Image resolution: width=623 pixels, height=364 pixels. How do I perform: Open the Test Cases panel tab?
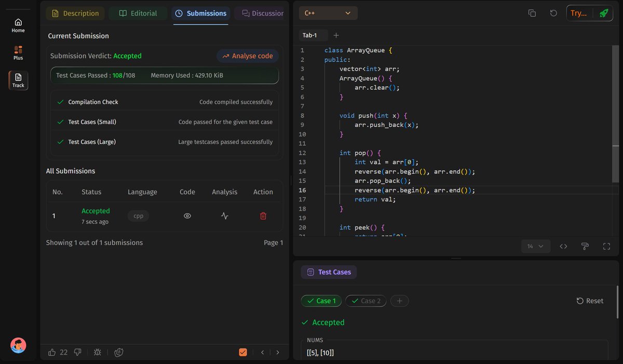tap(329, 272)
